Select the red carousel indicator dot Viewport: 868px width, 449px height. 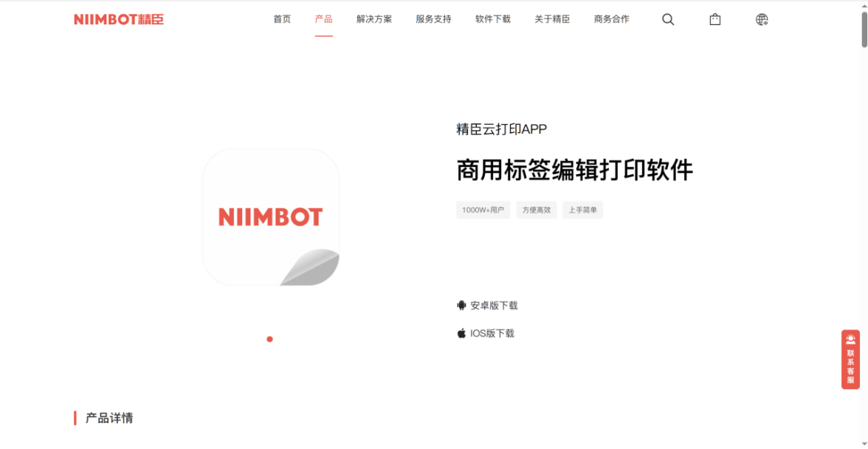click(269, 339)
